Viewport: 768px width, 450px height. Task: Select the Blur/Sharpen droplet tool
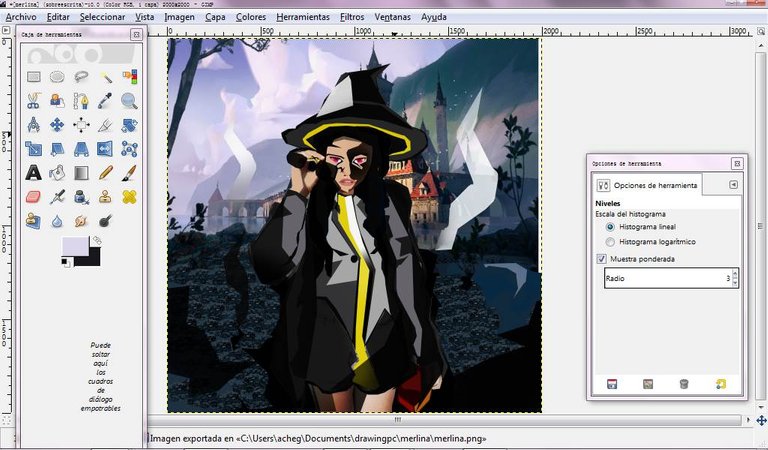point(57,221)
